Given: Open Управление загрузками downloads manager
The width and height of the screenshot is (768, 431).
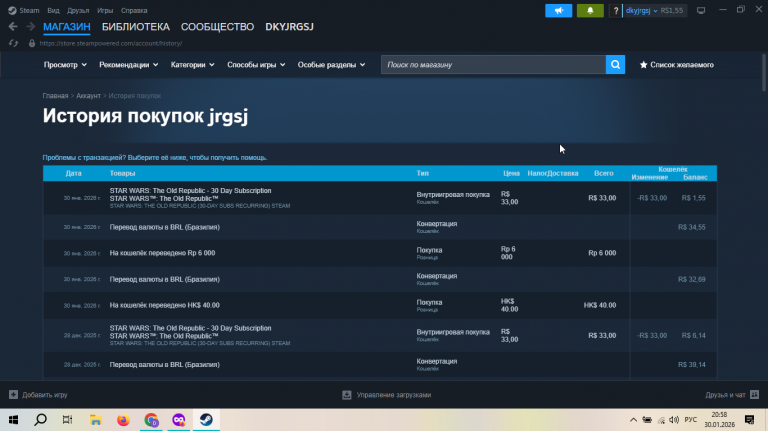Looking at the screenshot, I should click(386, 395).
